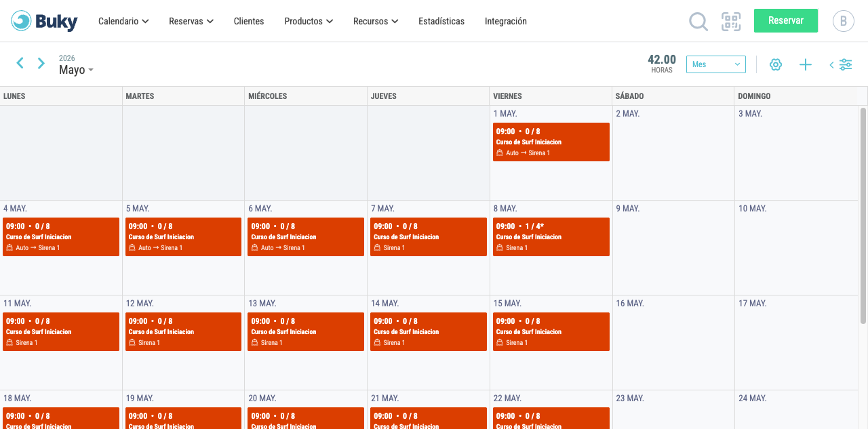Open the 15 May surf course event

point(551,331)
